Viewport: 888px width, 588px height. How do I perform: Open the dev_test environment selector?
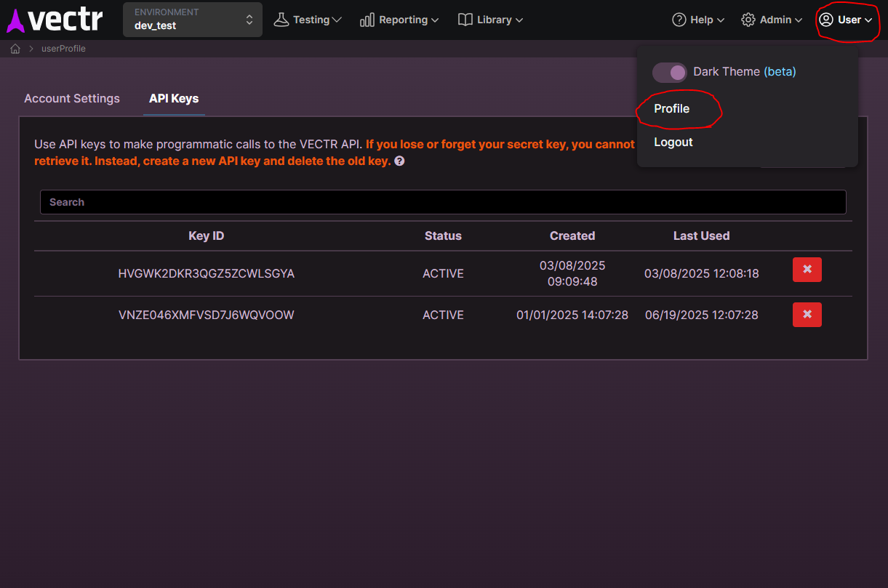[192, 20]
